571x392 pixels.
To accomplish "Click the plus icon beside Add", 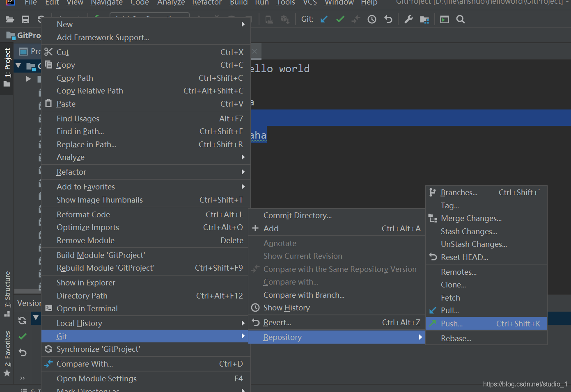I will pyautogui.click(x=255, y=228).
